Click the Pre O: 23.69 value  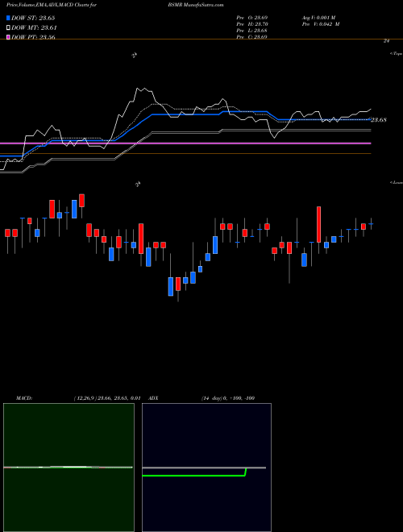point(252,18)
